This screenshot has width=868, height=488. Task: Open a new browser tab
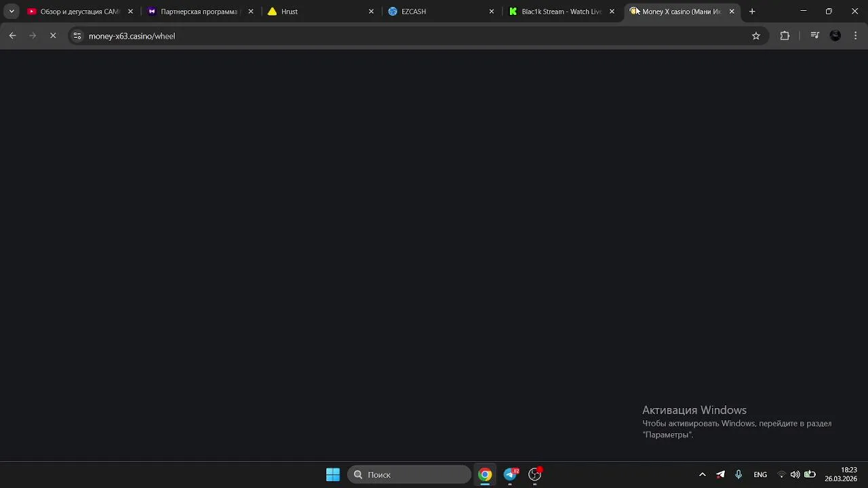(752, 12)
